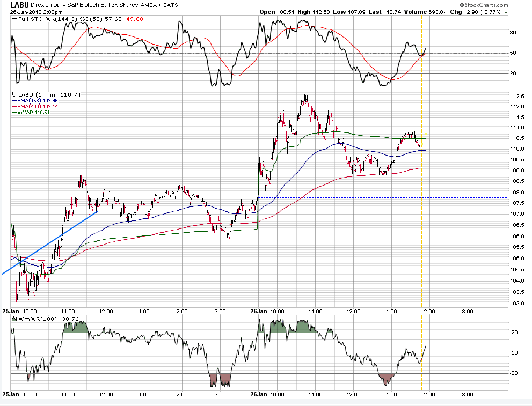Click the 80 level on the stochastic axis
Viewport: 532px width, 406px height.
coord(513,33)
